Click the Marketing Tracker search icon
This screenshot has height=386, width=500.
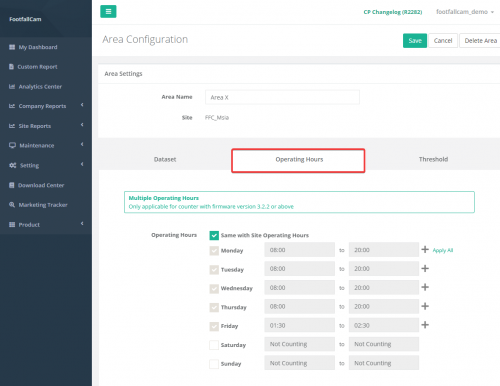pos(12,205)
